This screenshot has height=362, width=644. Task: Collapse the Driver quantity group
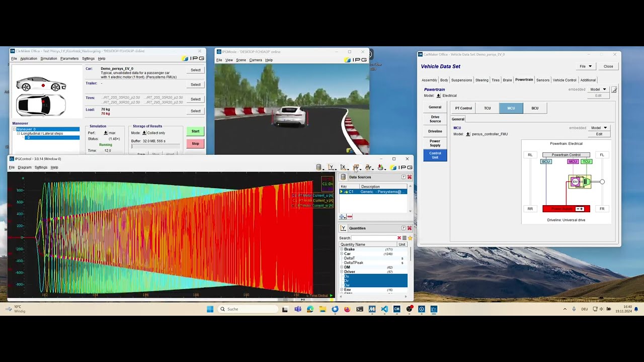[x=342, y=272]
